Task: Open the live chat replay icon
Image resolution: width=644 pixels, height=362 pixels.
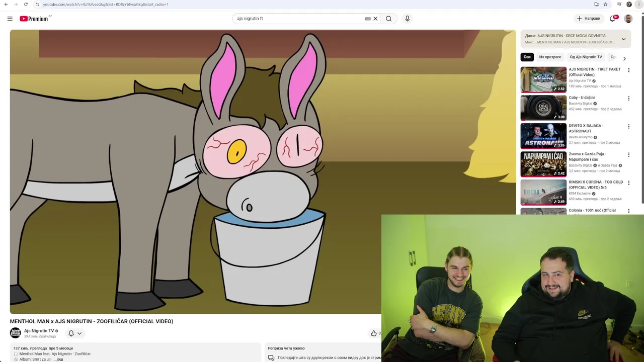Action: coord(271,358)
